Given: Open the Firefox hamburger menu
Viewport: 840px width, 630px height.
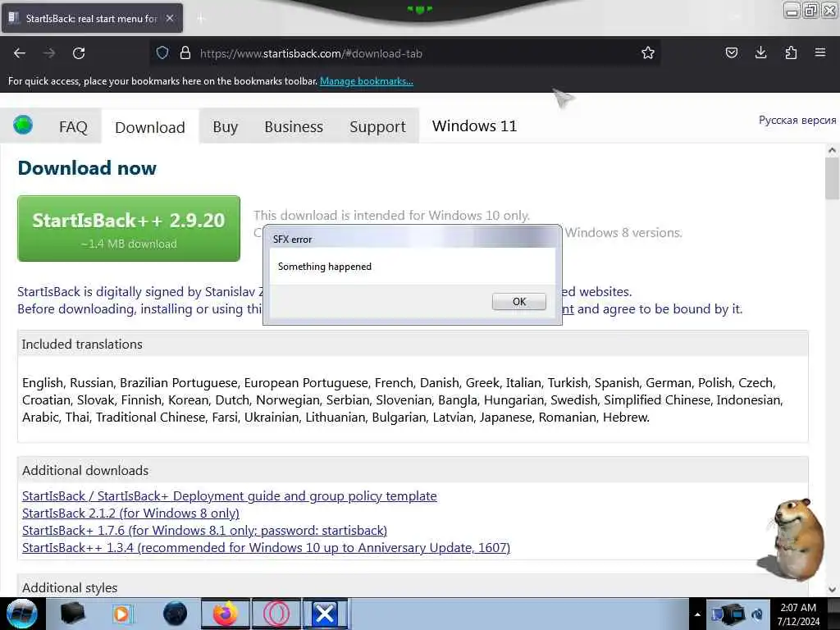Looking at the screenshot, I should 819,52.
